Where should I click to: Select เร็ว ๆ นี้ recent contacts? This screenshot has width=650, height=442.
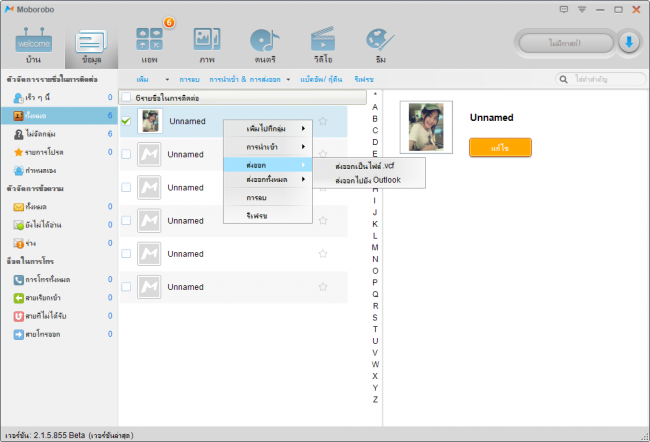[59, 97]
